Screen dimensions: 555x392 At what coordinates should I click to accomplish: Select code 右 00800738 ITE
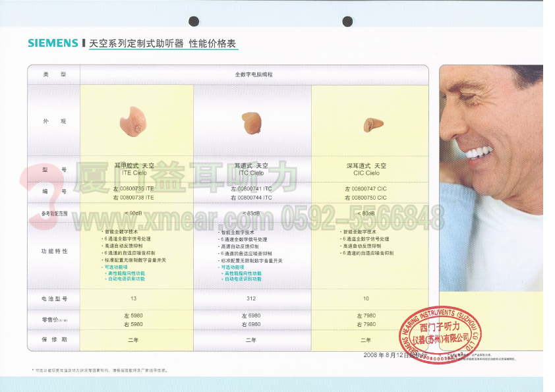[x=133, y=198]
